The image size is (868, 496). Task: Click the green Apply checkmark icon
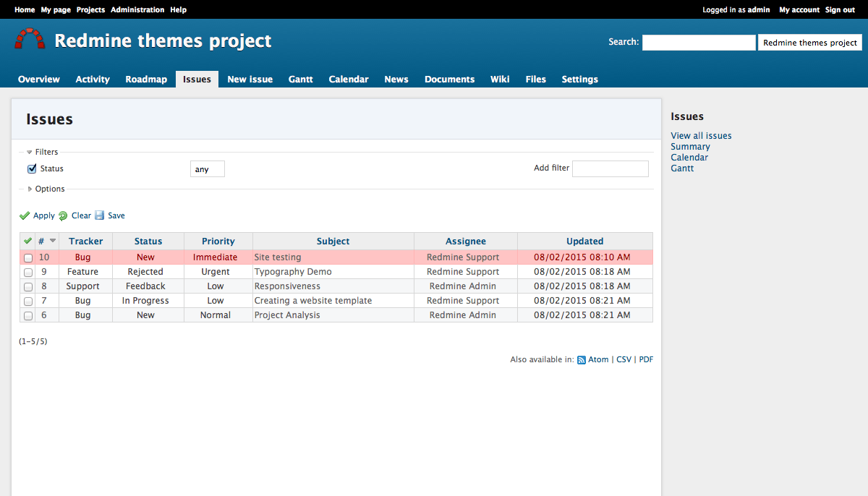(25, 215)
